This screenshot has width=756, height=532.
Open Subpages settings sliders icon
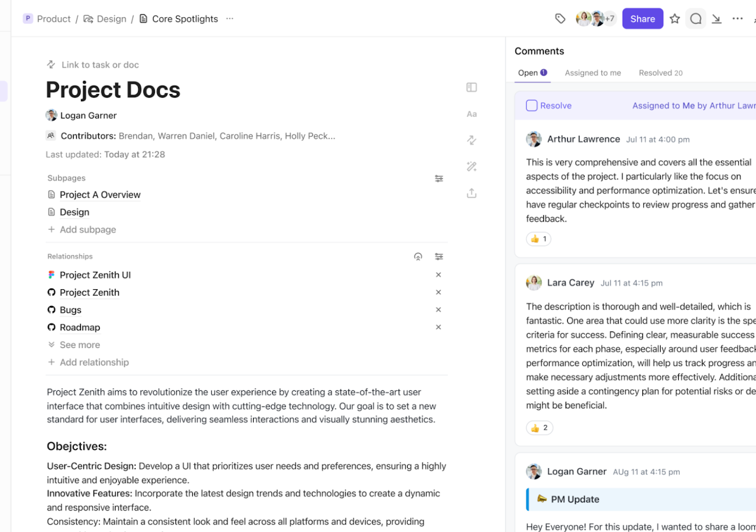(439, 178)
